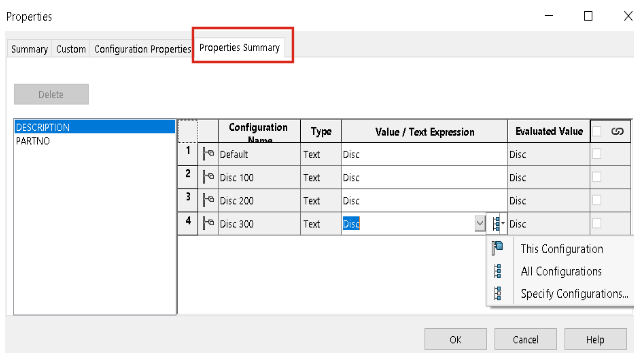Click the configuration icon in the Disc 100 row
Image resolution: width=640 pixels, height=360 pixels.
point(208,177)
